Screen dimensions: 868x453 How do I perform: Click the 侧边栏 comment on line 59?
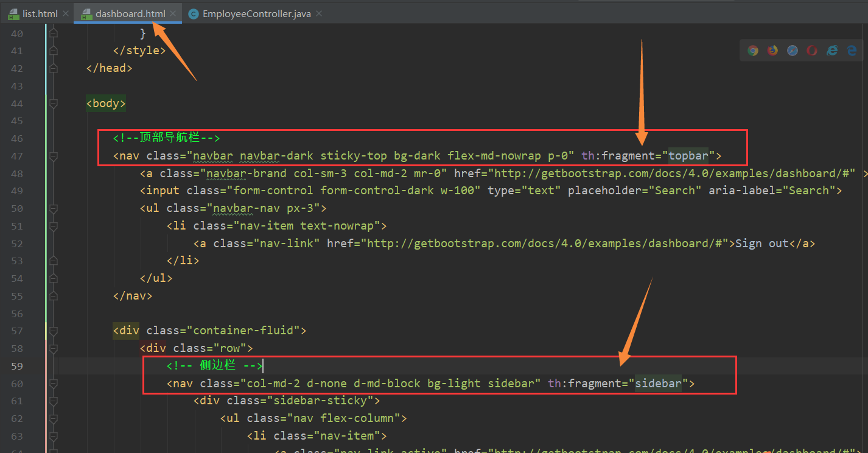214,366
